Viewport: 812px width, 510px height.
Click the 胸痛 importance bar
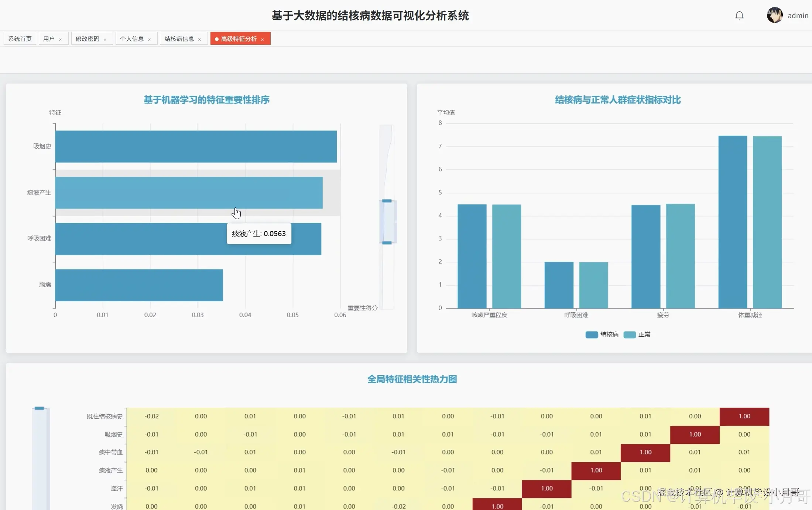pyautogui.click(x=139, y=285)
